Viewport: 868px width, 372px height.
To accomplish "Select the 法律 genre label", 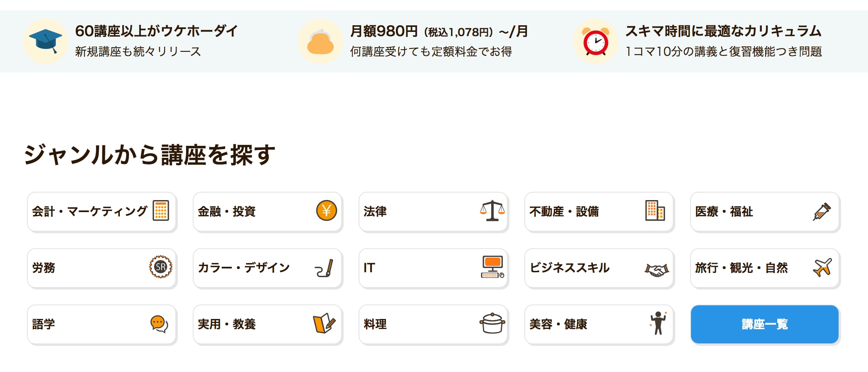I will pyautogui.click(x=375, y=212).
